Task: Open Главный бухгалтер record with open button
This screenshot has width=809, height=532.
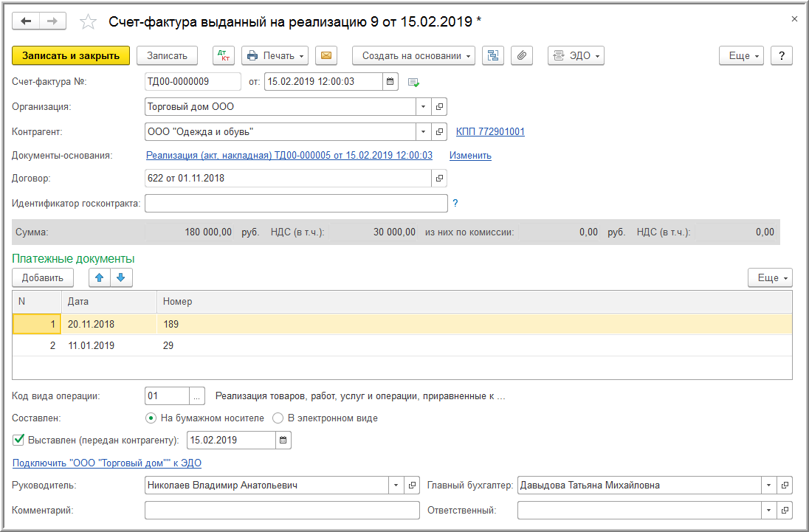Action: pos(785,485)
